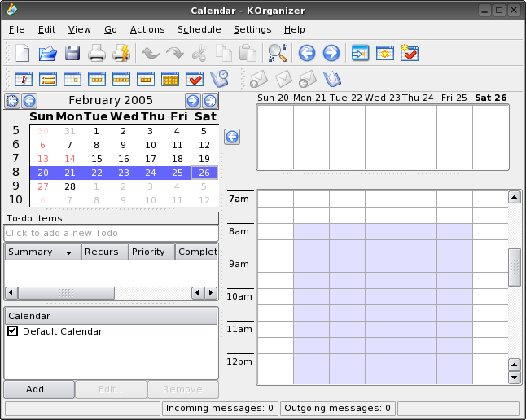Switch to Next X Days view icon
The image size is (526, 420).
point(146,79)
